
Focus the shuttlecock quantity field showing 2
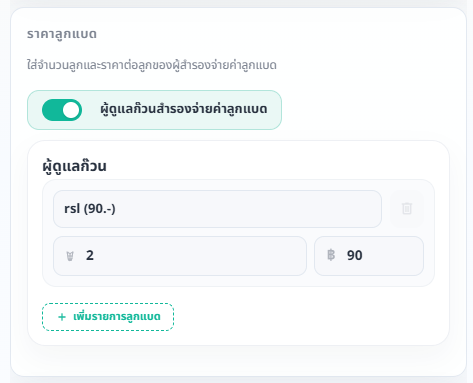click(180, 256)
